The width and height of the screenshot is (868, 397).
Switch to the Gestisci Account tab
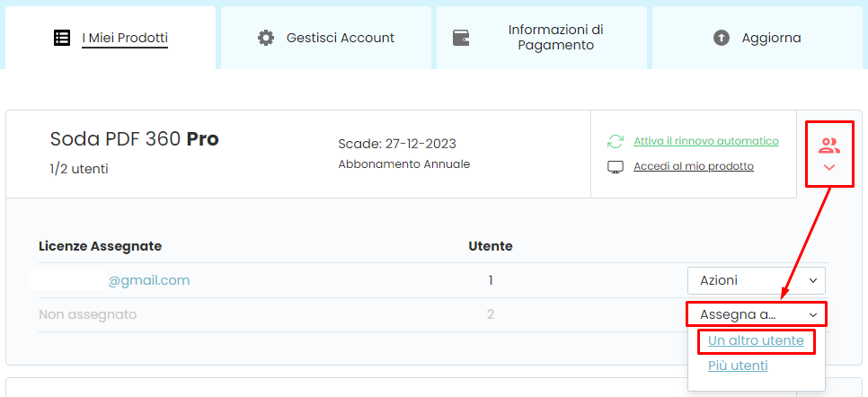[326, 38]
